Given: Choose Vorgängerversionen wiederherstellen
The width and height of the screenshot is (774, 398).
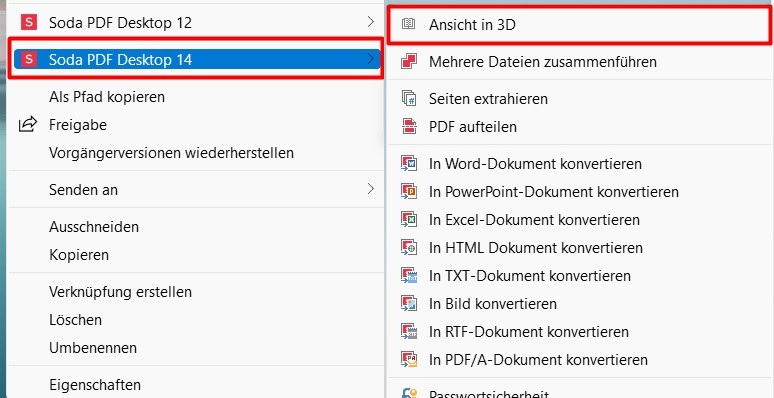Looking at the screenshot, I should coord(171,153).
